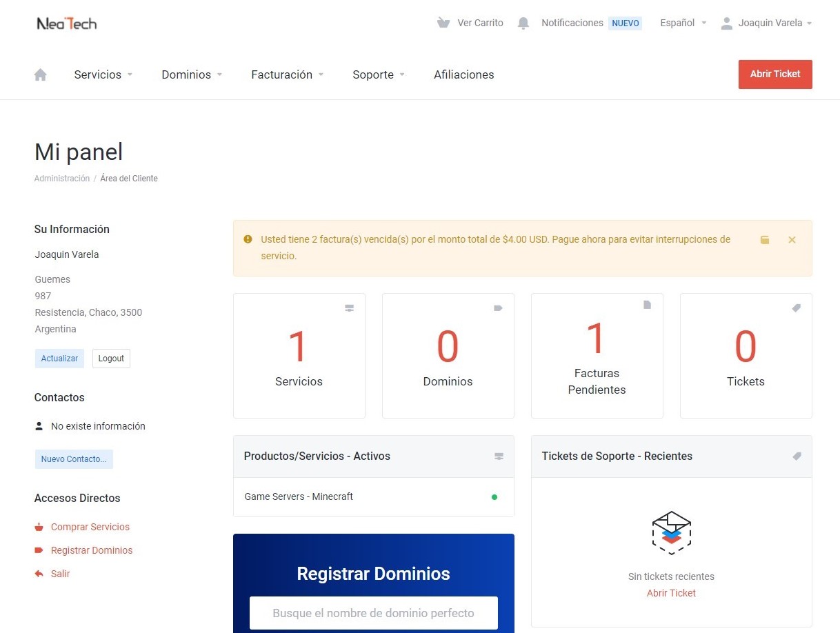Viewport: 840px width, 633px height.
Task: Click the Registrar Dominios banner heading
Action: coord(374,574)
